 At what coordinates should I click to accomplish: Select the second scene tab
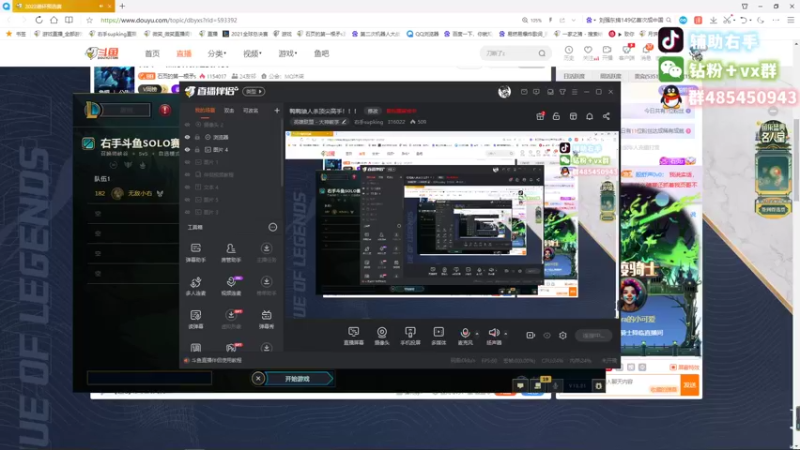point(229,110)
